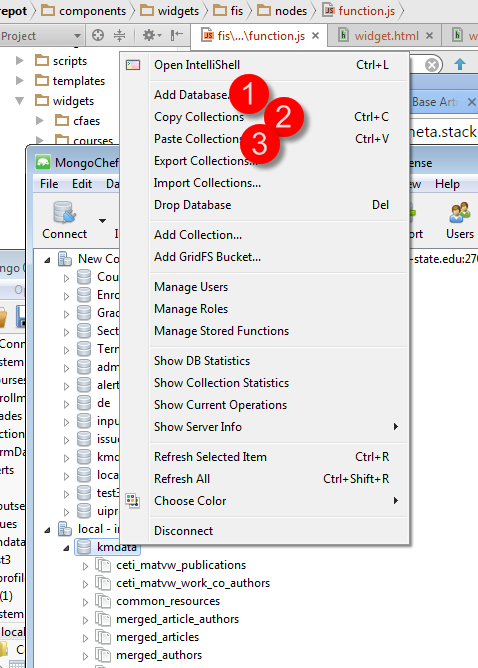Clear the search field with the X icon
The width and height of the screenshot is (478, 668).
[x=432, y=65]
